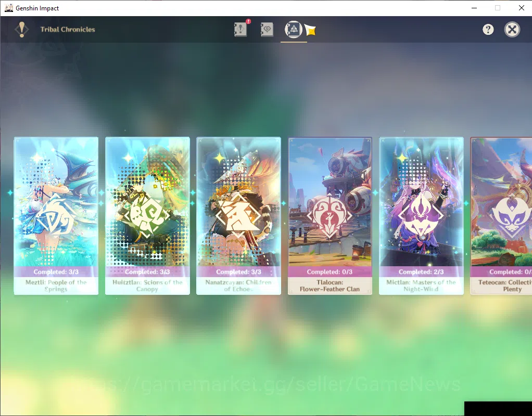Click the Tlalocan tribe emblem
This screenshot has height=416, width=532.
click(x=330, y=216)
